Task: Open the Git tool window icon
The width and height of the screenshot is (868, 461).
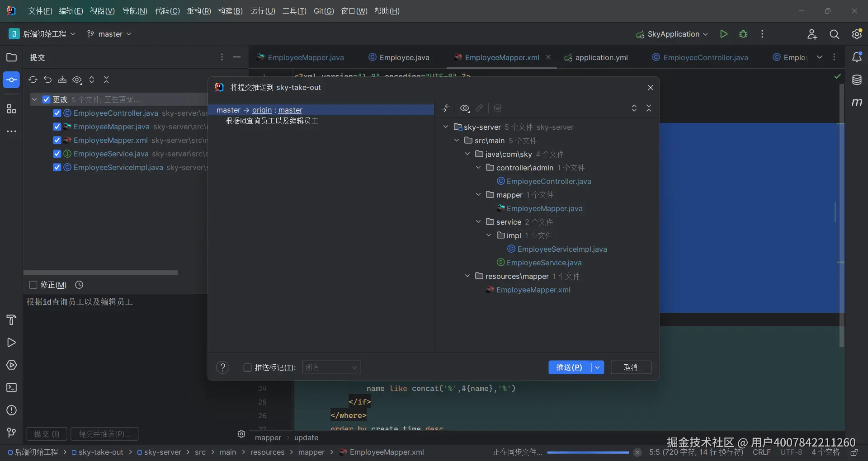Action: click(x=11, y=433)
